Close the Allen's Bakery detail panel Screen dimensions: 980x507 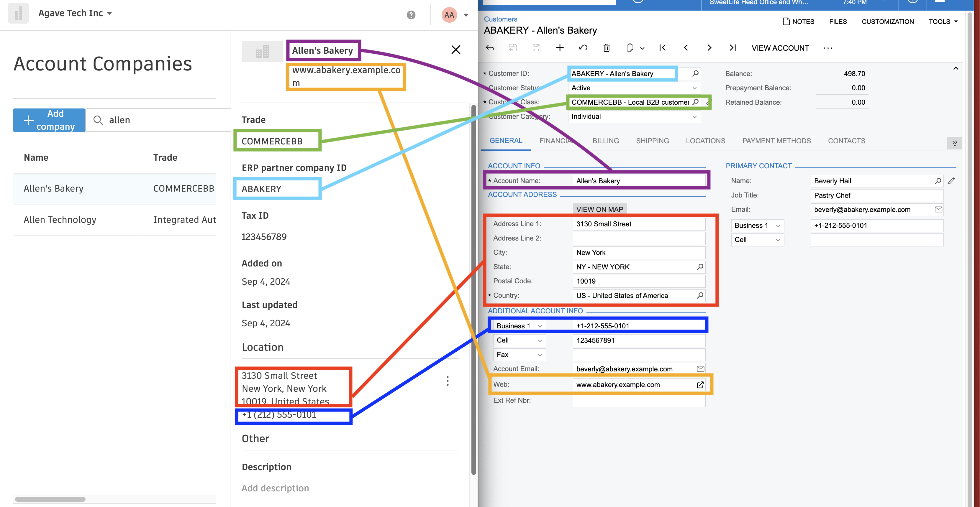coord(456,50)
